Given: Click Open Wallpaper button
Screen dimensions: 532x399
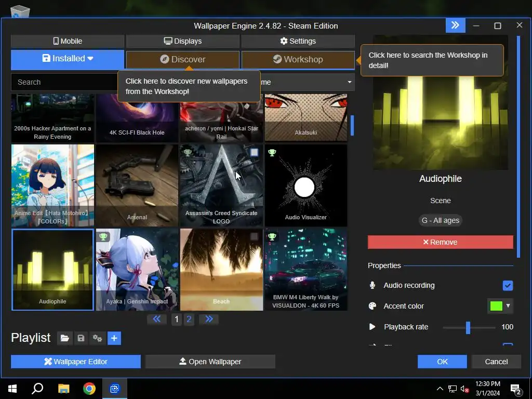Looking at the screenshot, I should 210,362.
